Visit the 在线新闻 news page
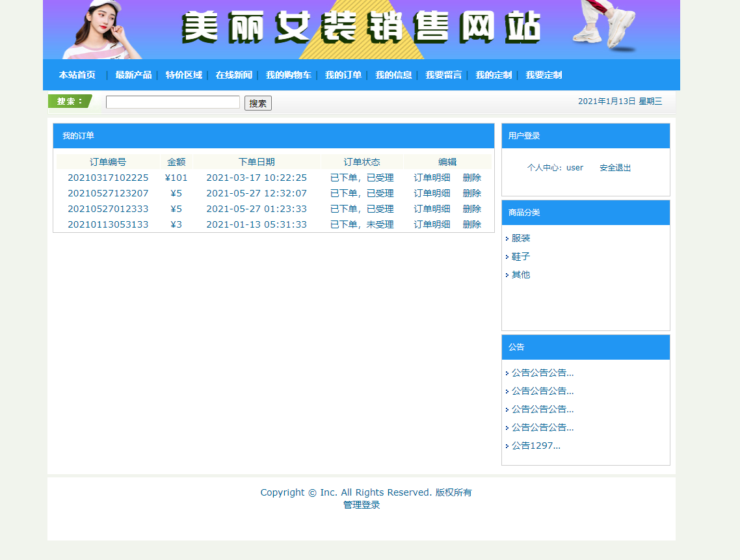This screenshot has height=560, width=740. point(232,75)
